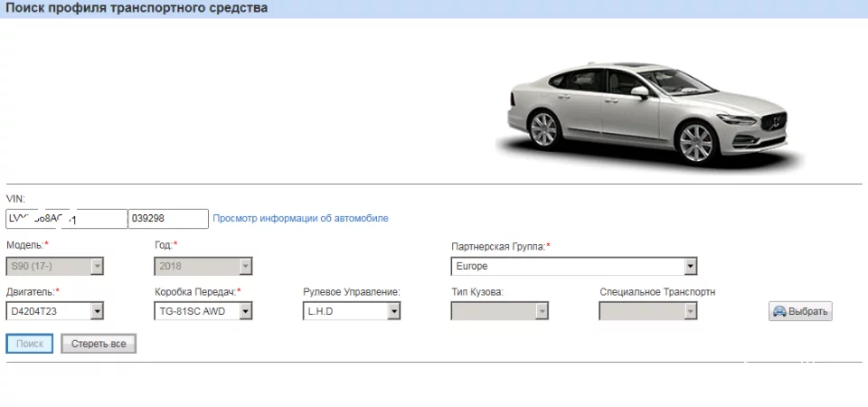The height and width of the screenshot is (407, 868).
Task: Click the Партнерская Группа: label
Action: point(500,246)
